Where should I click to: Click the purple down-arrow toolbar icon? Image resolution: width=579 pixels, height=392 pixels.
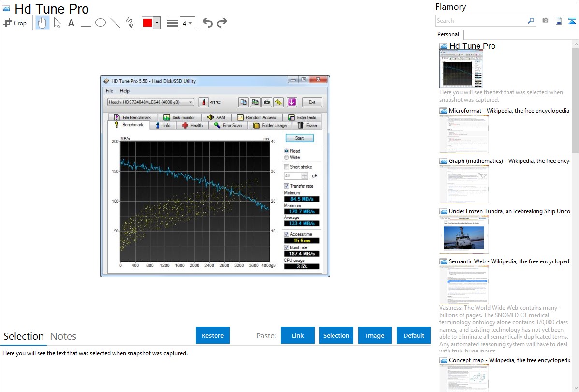(292, 102)
